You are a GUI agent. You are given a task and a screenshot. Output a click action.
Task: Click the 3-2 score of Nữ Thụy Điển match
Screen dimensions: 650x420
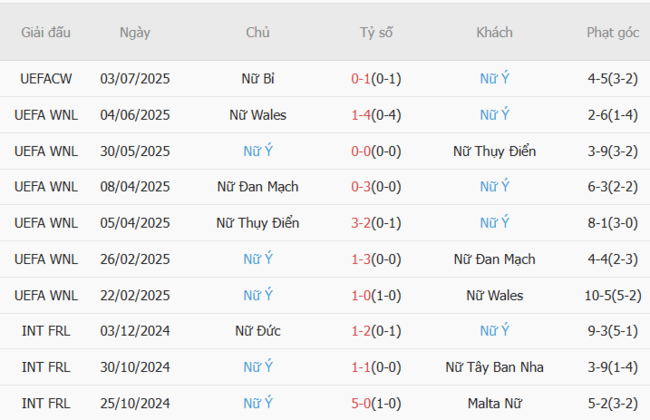click(360, 223)
